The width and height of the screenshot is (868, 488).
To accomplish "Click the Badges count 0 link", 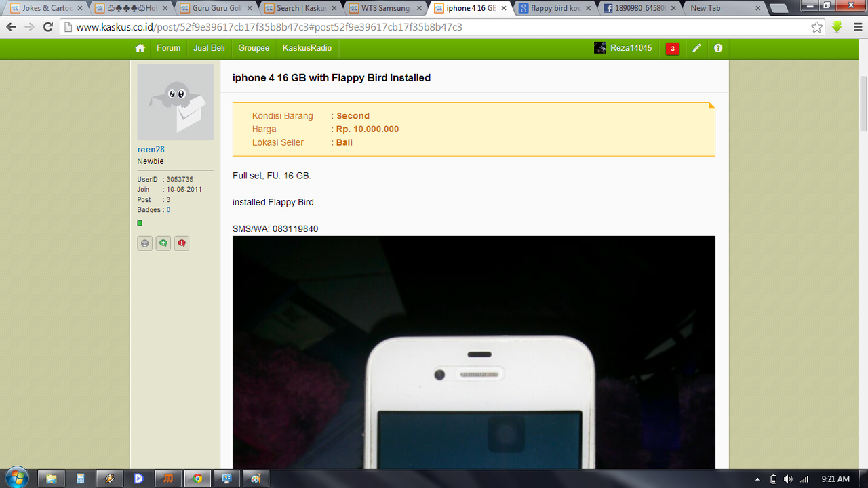I will (168, 210).
